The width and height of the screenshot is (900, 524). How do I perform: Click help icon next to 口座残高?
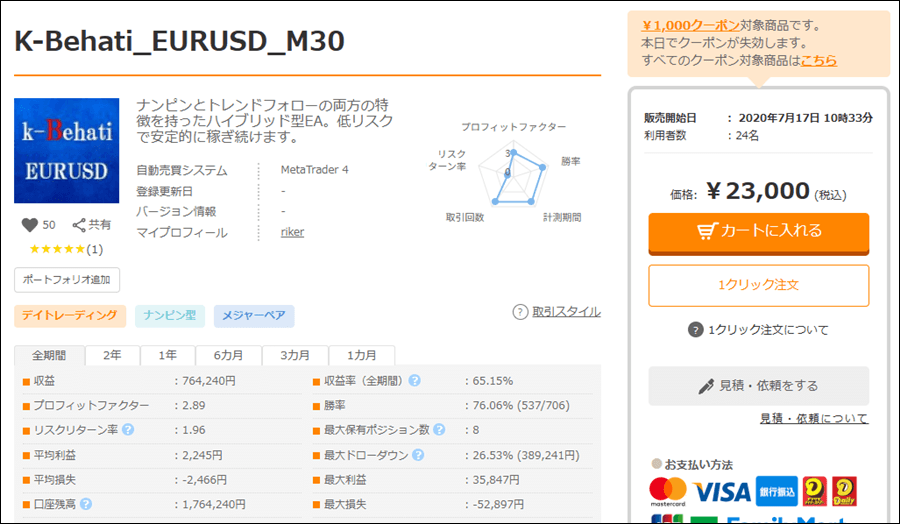pos(86,504)
